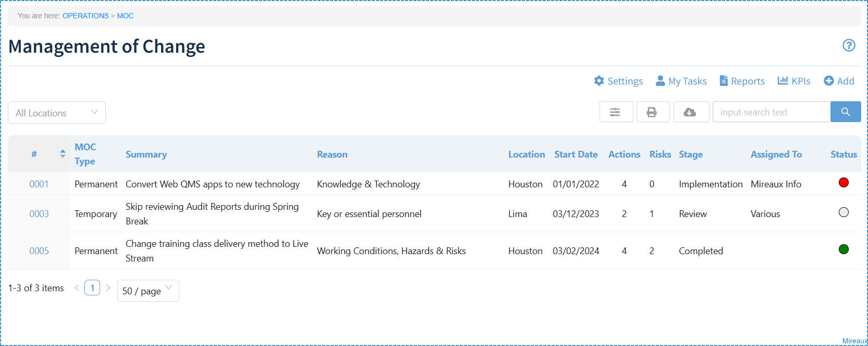The image size is (868, 346).
Task: Open Settings gear link
Action: pyautogui.click(x=618, y=81)
